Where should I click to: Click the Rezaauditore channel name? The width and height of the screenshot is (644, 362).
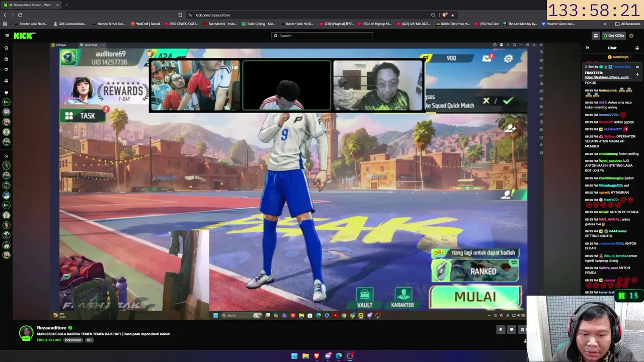coord(51,328)
